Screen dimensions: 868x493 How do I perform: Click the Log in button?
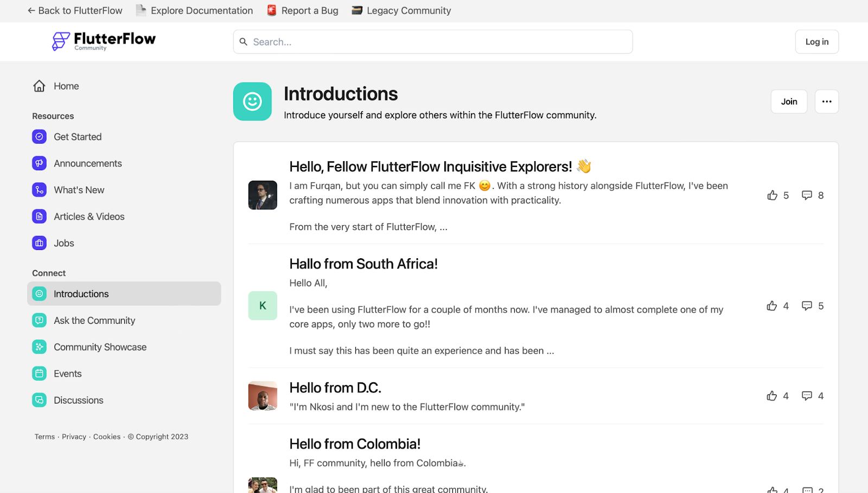817,42
